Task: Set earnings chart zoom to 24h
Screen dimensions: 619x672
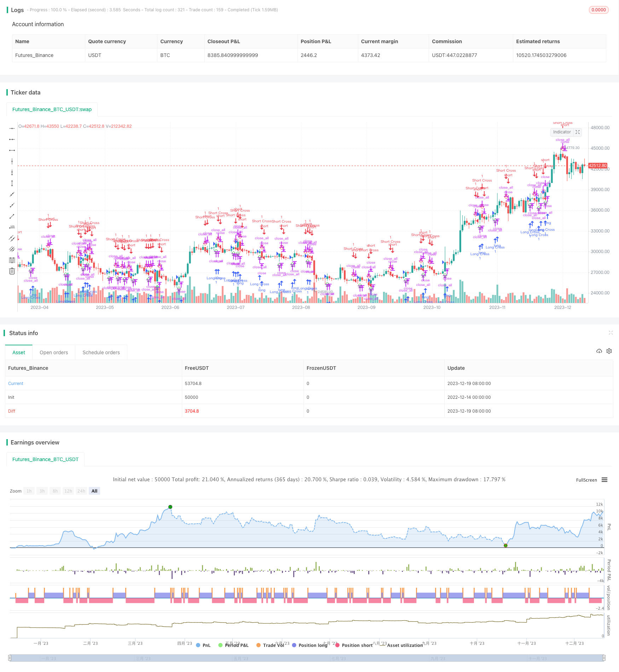Action: pos(81,491)
